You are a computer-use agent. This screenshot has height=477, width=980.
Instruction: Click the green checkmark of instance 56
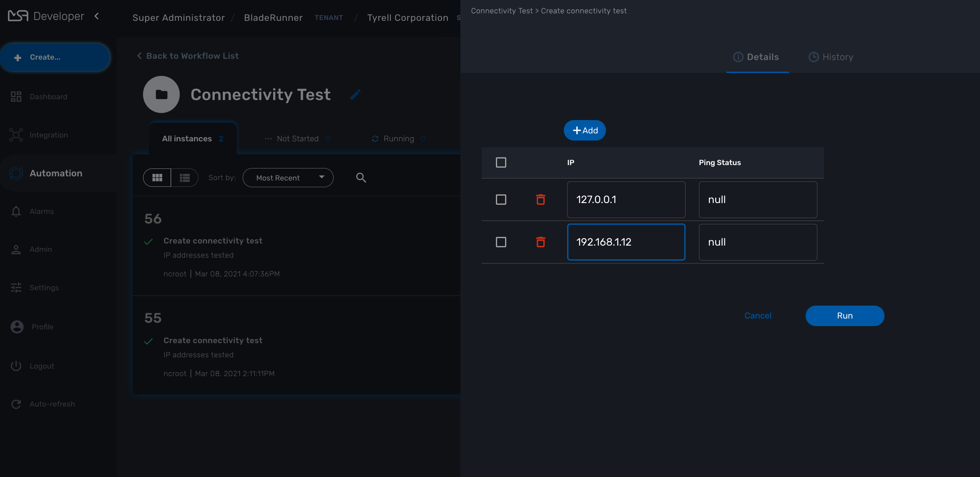point(148,242)
